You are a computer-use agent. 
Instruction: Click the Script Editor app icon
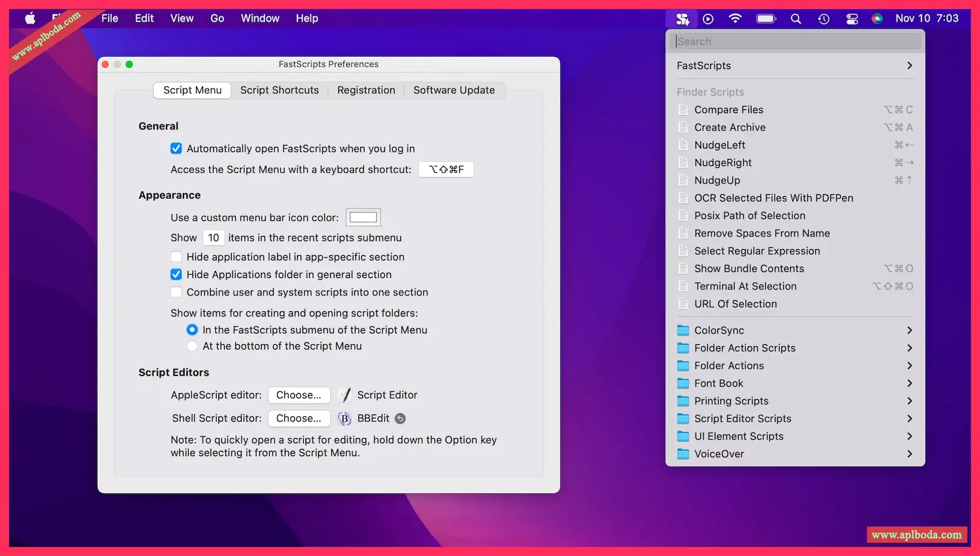[345, 395]
